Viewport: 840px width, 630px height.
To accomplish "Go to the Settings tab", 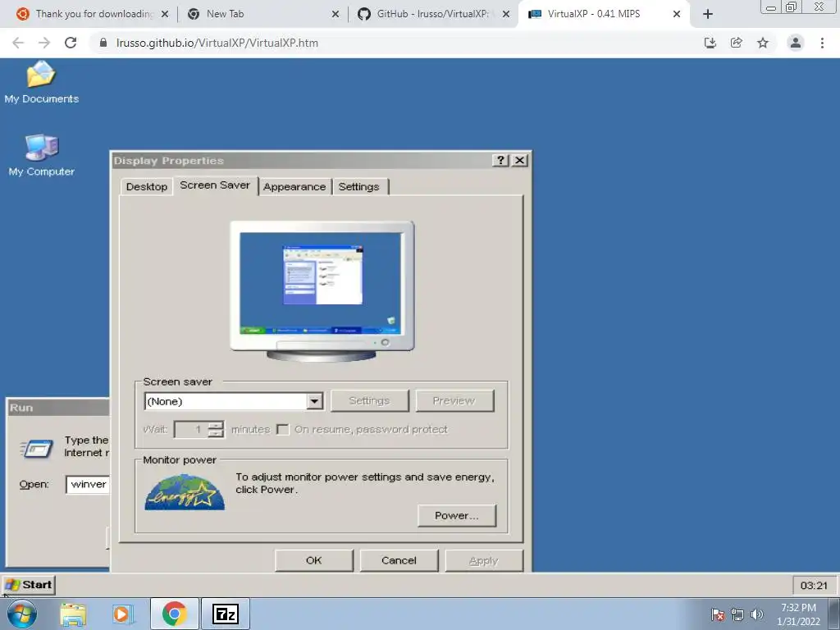I will (x=358, y=187).
